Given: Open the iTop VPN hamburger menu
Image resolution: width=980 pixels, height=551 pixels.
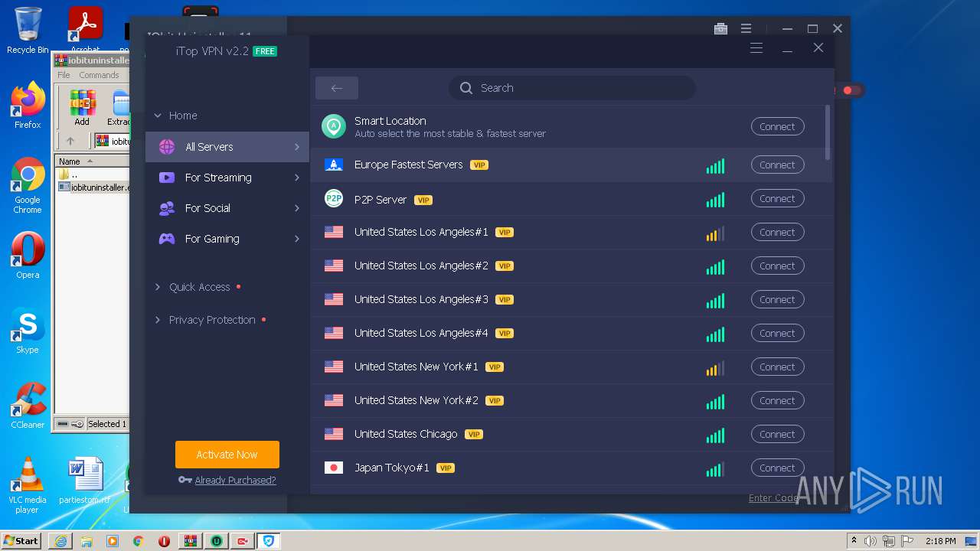Looking at the screenshot, I should (756, 48).
